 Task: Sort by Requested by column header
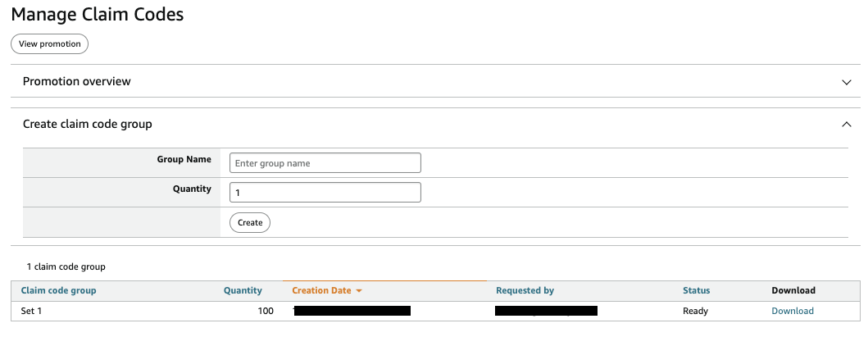pos(525,291)
